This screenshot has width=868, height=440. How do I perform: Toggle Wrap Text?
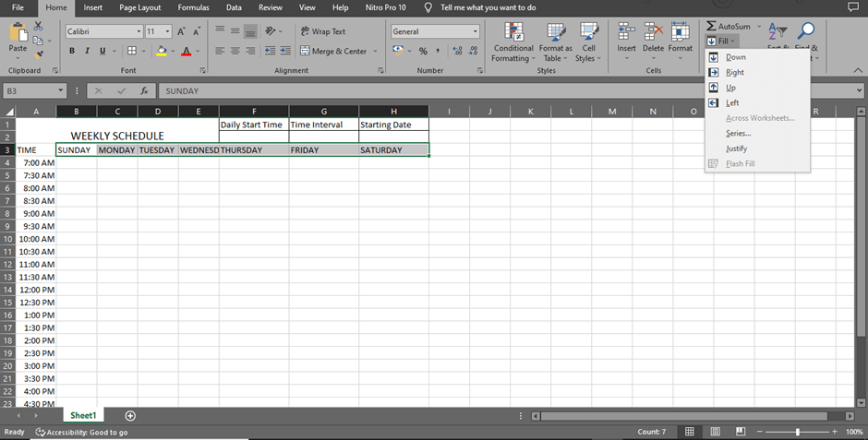point(323,31)
